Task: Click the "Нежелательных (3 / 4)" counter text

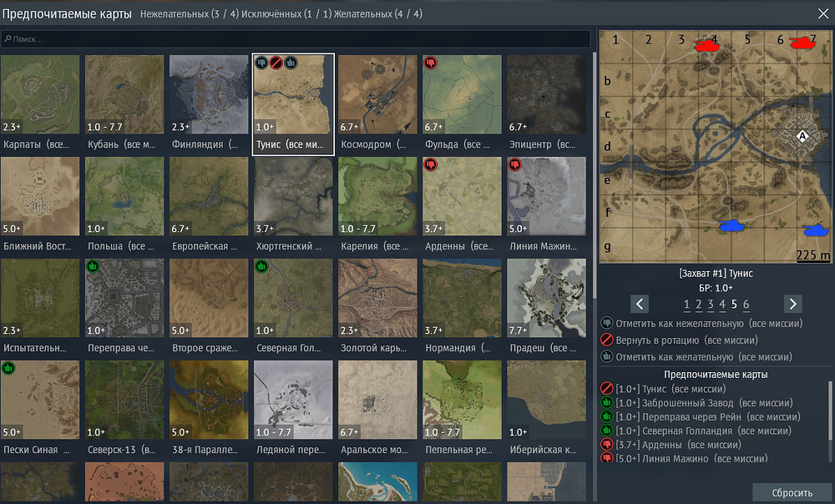Action: click(190, 14)
